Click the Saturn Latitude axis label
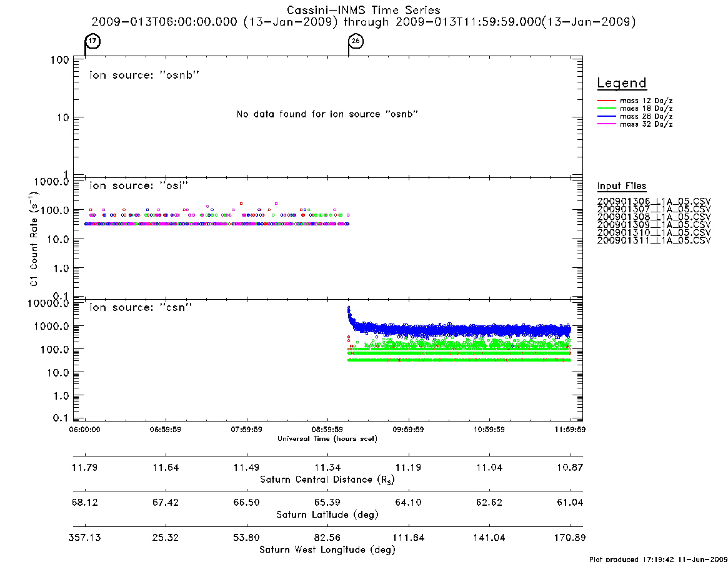Image resolution: width=728 pixels, height=562 pixels. [x=327, y=515]
